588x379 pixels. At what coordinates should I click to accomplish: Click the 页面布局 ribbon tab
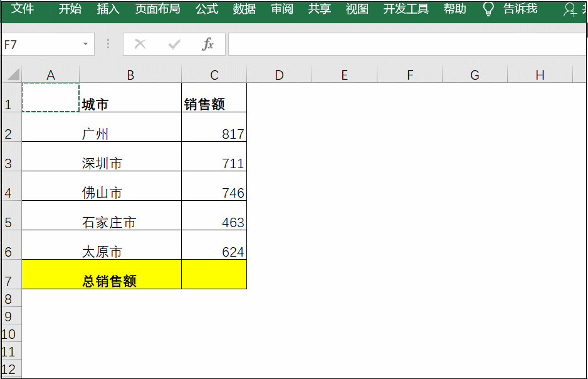coord(157,9)
